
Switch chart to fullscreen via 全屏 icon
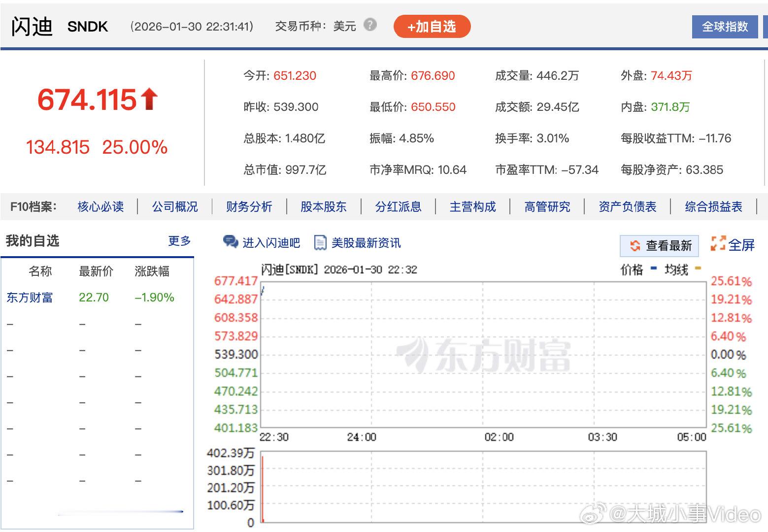(x=717, y=243)
